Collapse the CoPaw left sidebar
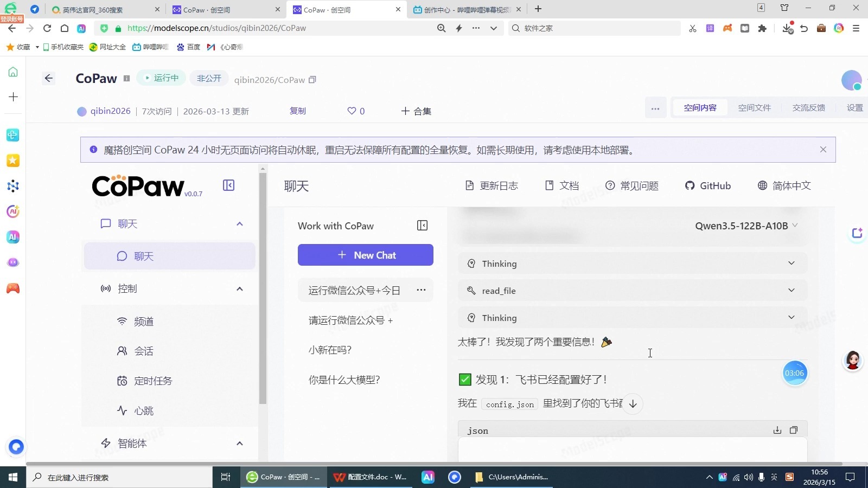The width and height of the screenshot is (868, 488). tap(229, 185)
